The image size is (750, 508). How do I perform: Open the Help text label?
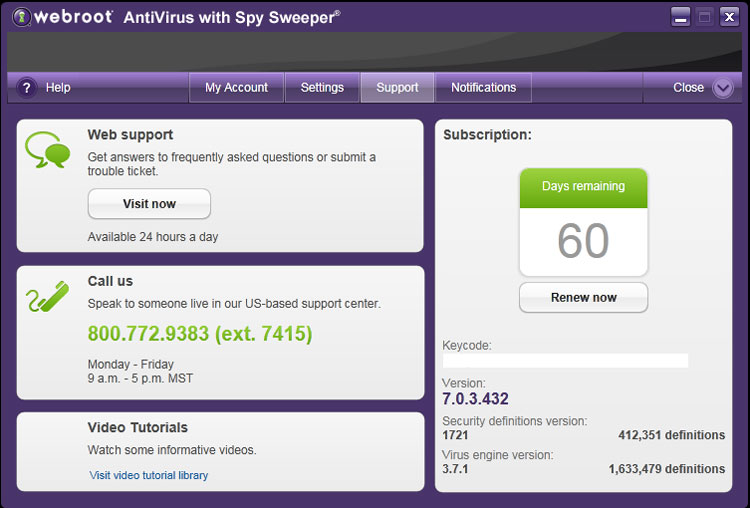(58, 88)
